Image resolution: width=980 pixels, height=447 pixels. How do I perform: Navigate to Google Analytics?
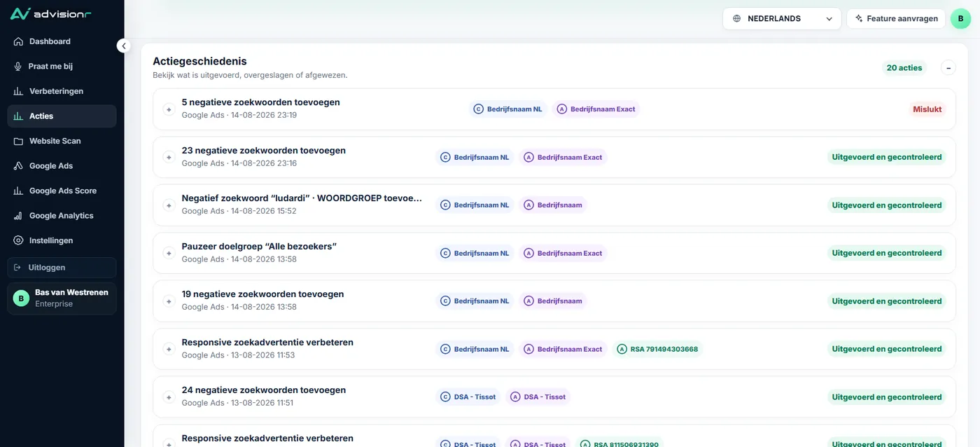tap(62, 216)
